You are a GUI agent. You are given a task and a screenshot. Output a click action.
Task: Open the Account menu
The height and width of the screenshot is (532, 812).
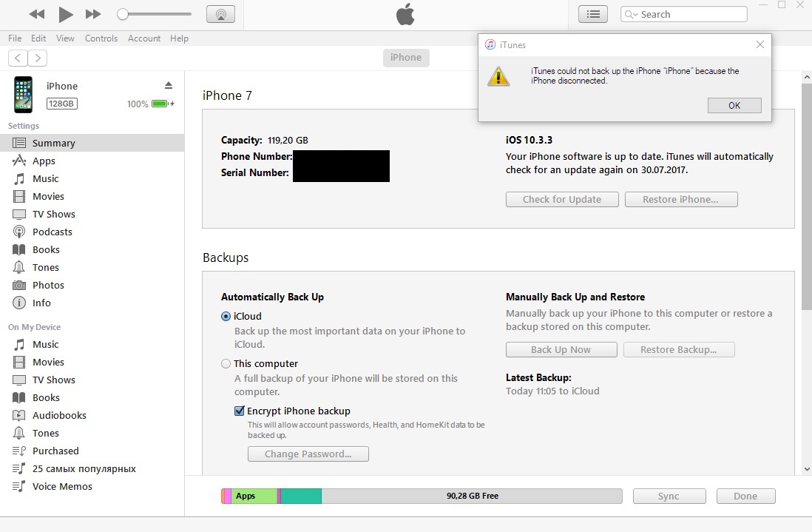click(144, 38)
